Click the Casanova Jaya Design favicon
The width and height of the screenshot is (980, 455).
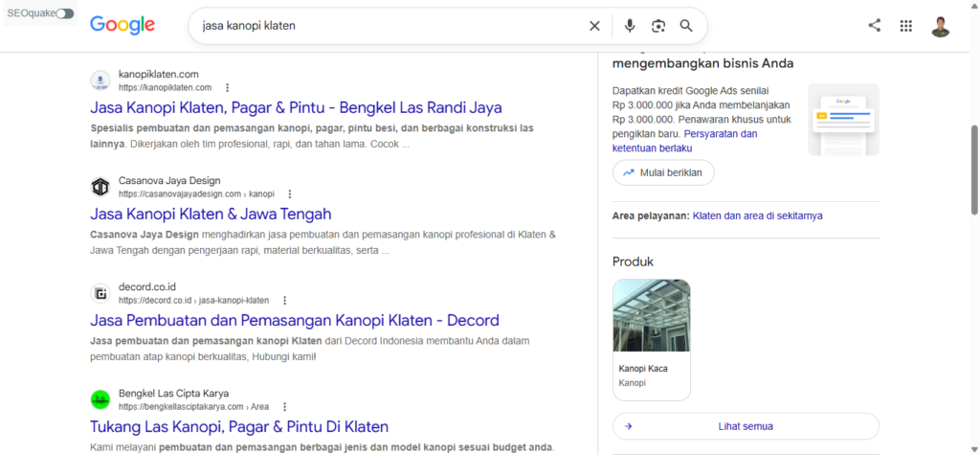100,187
